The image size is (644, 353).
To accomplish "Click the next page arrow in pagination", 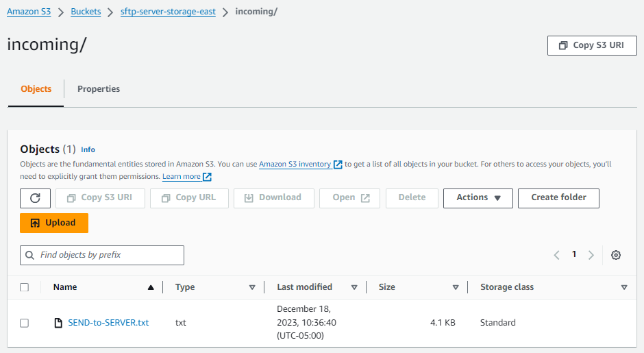I will (591, 255).
